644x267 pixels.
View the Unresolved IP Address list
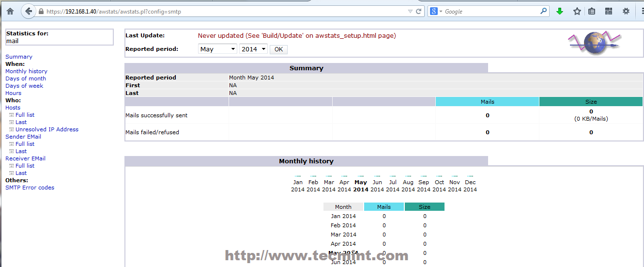pyautogui.click(x=46, y=129)
